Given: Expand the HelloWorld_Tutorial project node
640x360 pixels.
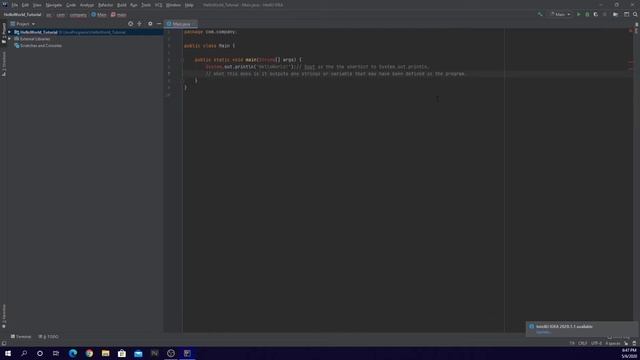Looking at the screenshot, I should coord(10,32).
